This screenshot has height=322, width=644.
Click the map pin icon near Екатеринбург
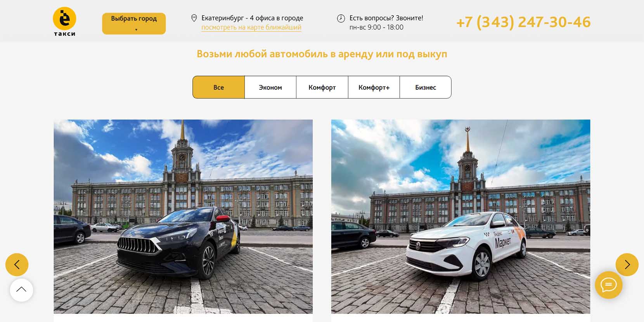pyautogui.click(x=194, y=18)
